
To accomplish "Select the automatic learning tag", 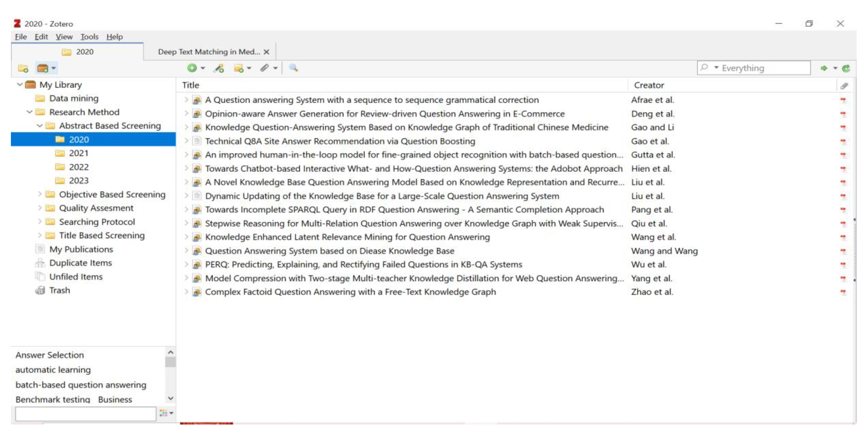I will pyautogui.click(x=53, y=369).
